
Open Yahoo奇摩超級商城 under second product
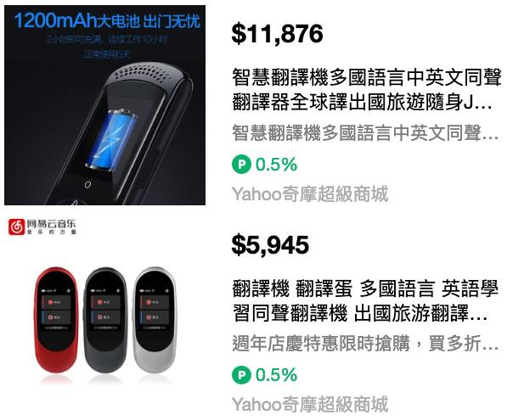(310, 405)
